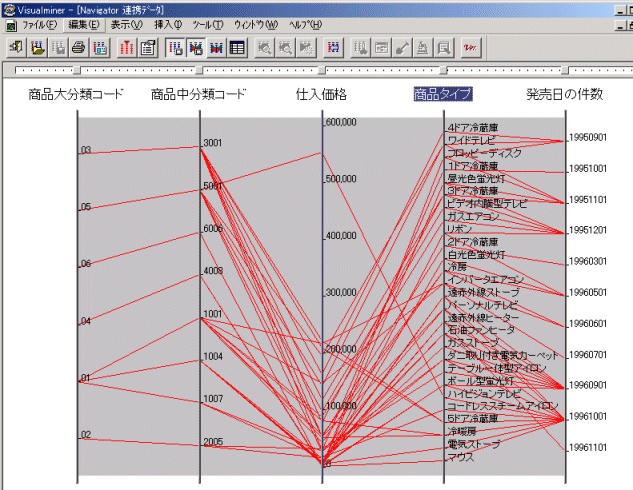Select the 発売日の件数 axis header
633x490 pixels.
(565, 94)
